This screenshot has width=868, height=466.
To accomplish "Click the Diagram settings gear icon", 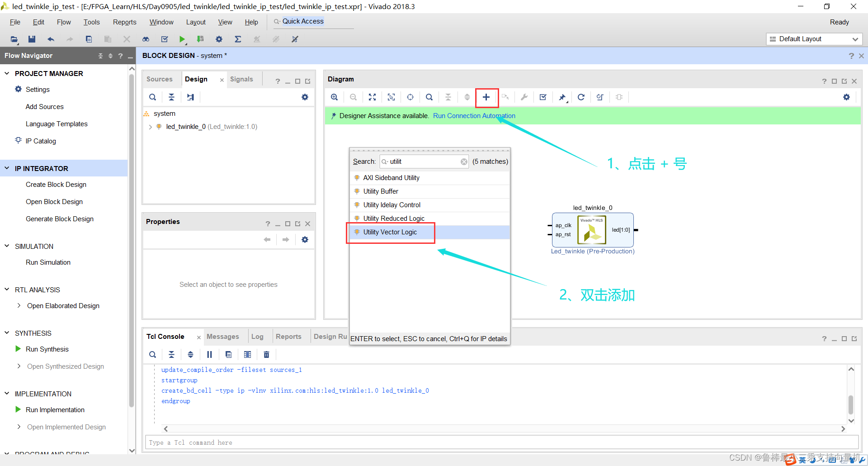I will [x=846, y=97].
